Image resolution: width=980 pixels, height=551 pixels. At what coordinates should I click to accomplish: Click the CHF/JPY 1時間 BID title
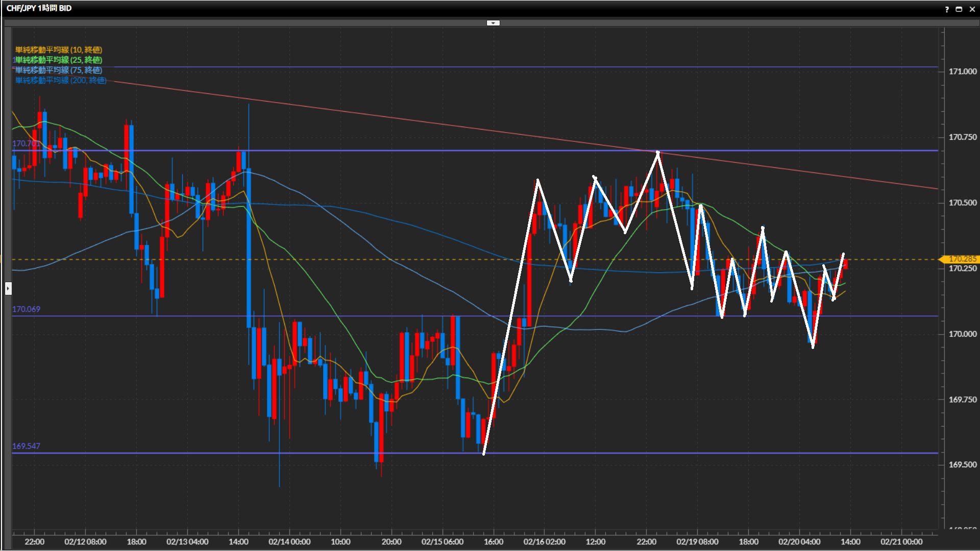39,8
